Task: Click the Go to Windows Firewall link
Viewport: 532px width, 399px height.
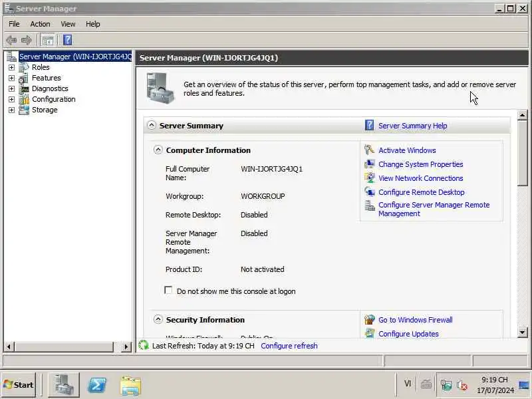Action: pos(415,320)
